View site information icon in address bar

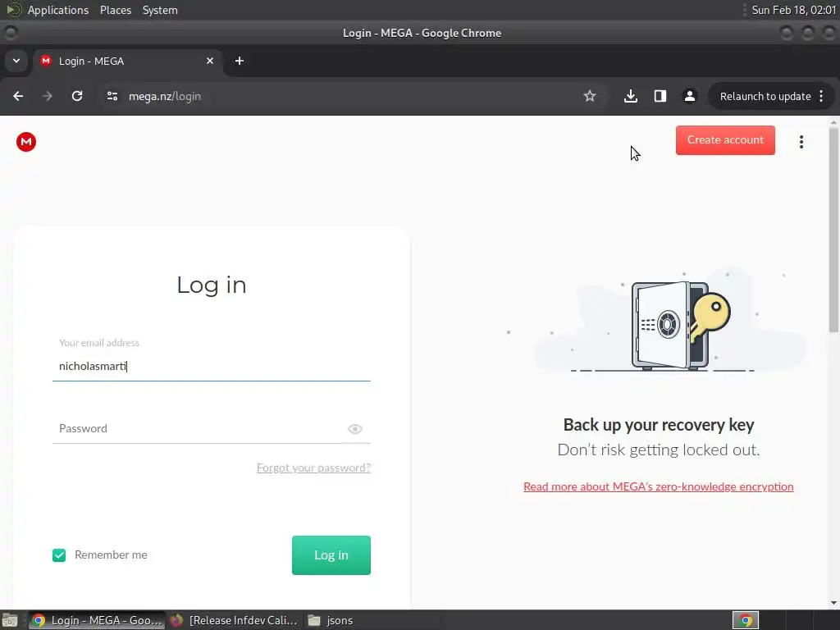(x=112, y=96)
